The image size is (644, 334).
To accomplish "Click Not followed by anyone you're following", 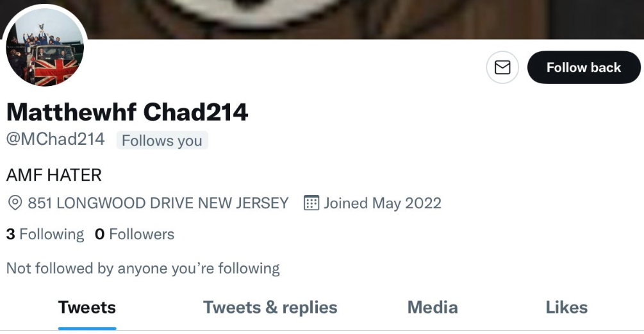I will [x=143, y=268].
